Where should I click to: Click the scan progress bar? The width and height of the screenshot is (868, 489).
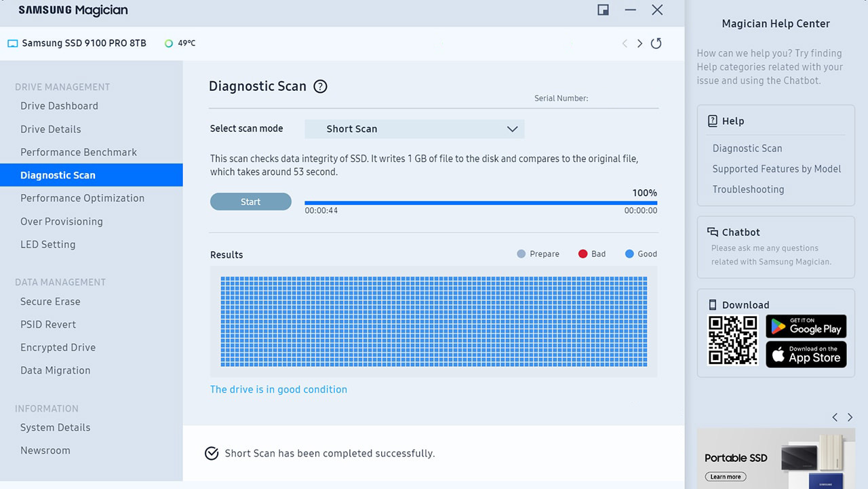click(480, 202)
